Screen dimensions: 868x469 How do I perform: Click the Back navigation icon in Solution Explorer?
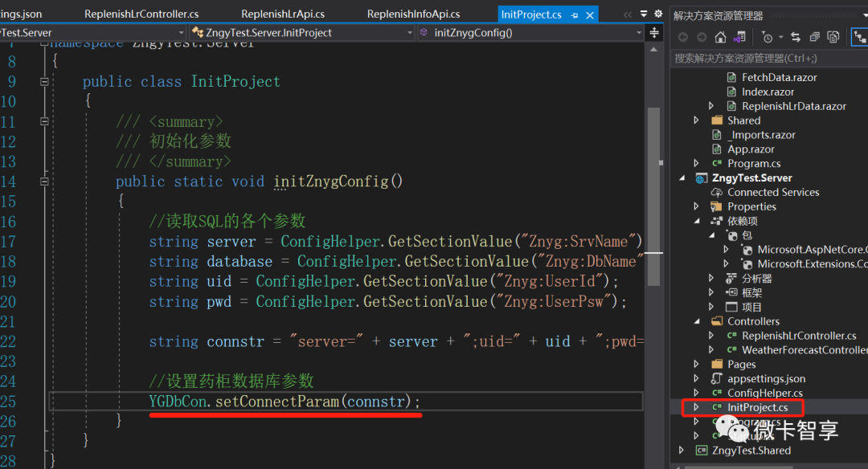683,37
